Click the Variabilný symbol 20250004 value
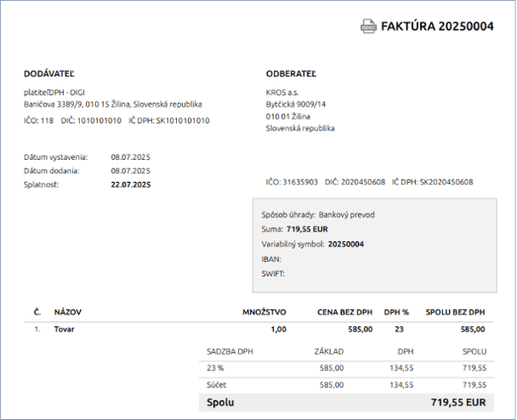 [345, 244]
